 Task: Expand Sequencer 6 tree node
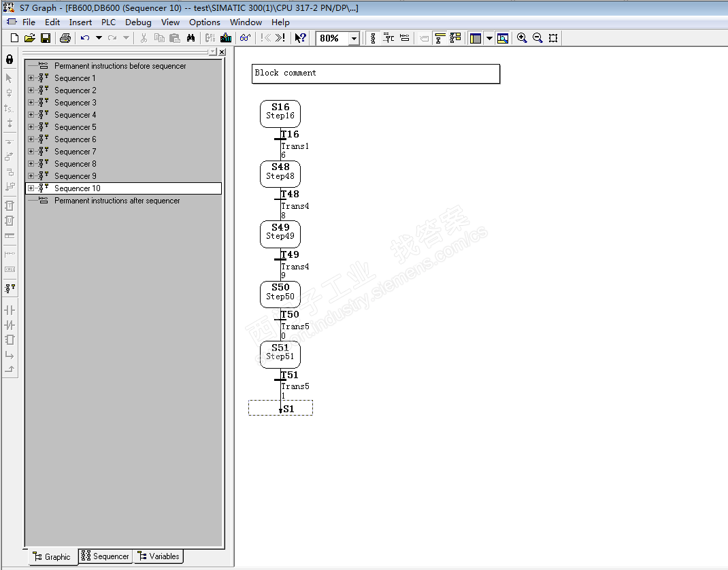click(31, 139)
